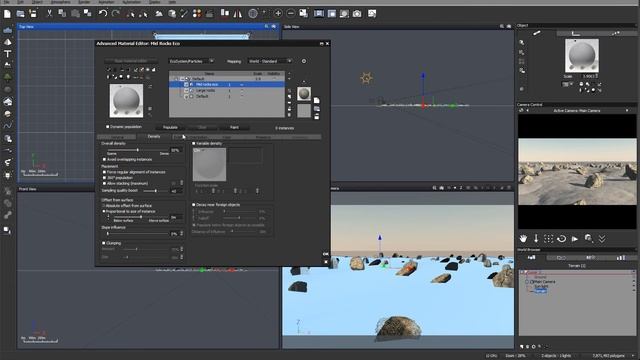This screenshot has width=640, height=360.
Task: Toggle Variable density checkbox
Action: [x=194, y=144]
